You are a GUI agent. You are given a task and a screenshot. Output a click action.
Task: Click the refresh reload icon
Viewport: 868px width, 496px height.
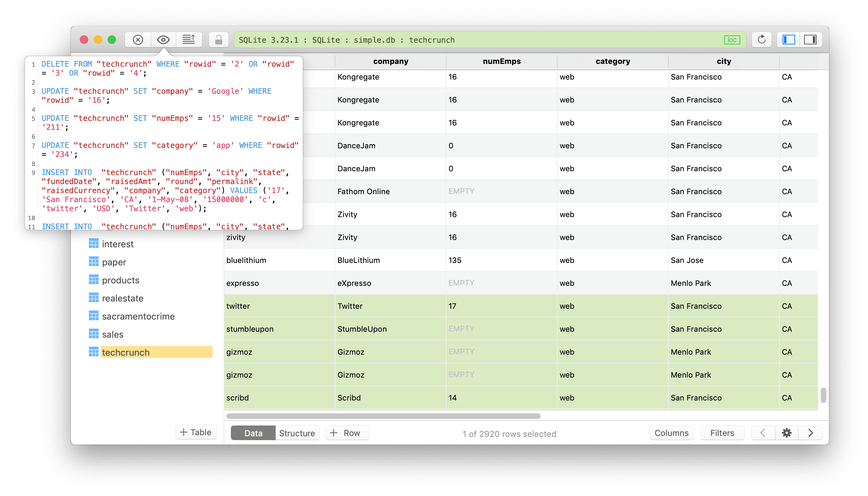tap(761, 40)
